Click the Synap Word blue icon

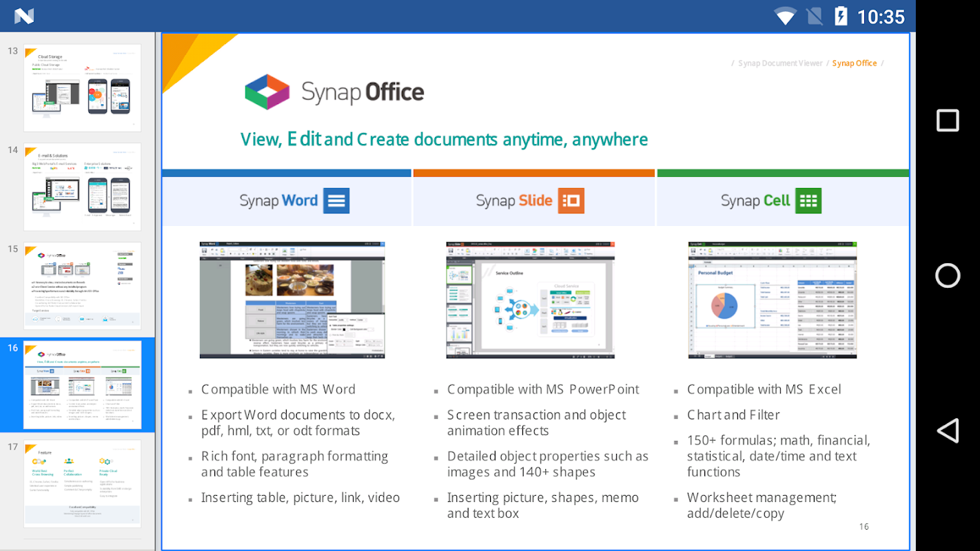click(x=336, y=200)
